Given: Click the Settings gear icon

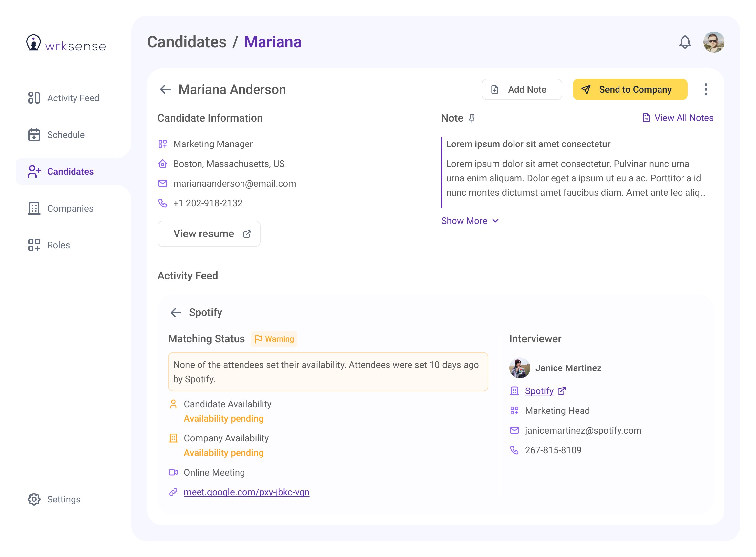Looking at the screenshot, I should 34,499.
